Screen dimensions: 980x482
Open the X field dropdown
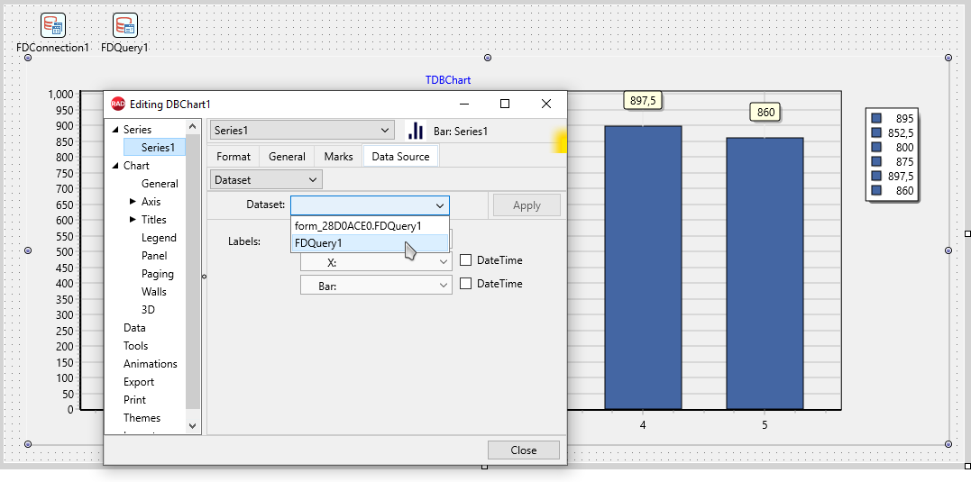(x=444, y=263)
